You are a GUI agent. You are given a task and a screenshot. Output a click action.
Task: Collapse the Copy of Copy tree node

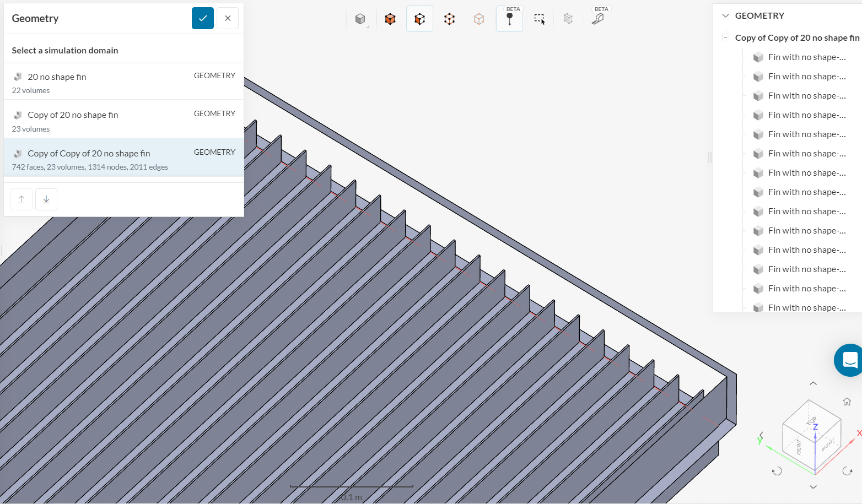coord(726,37)
